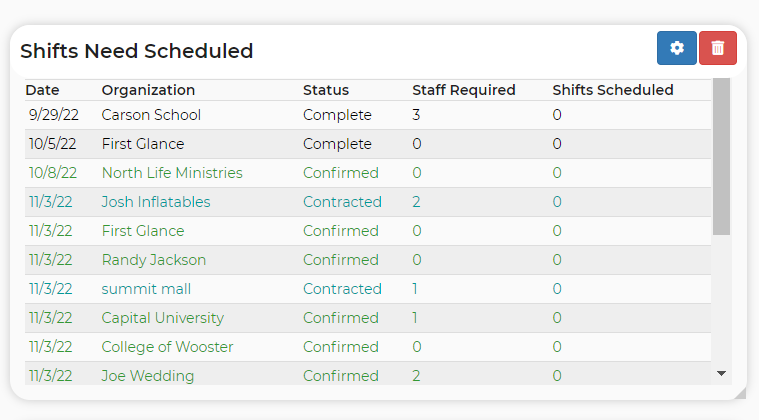Click the scrollbar down arrow
The height and width of the screenshot is (420, 759).
pos(721,373)
